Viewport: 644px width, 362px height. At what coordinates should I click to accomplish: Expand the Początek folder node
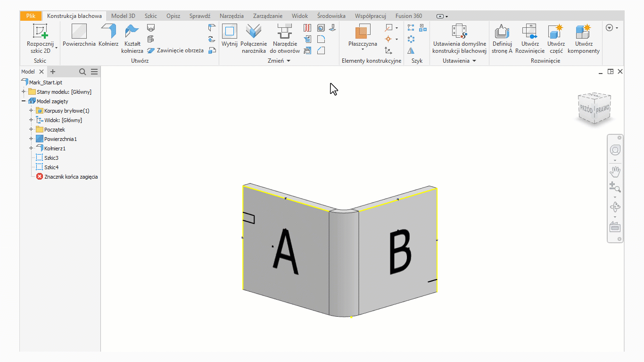pos(32,130)
